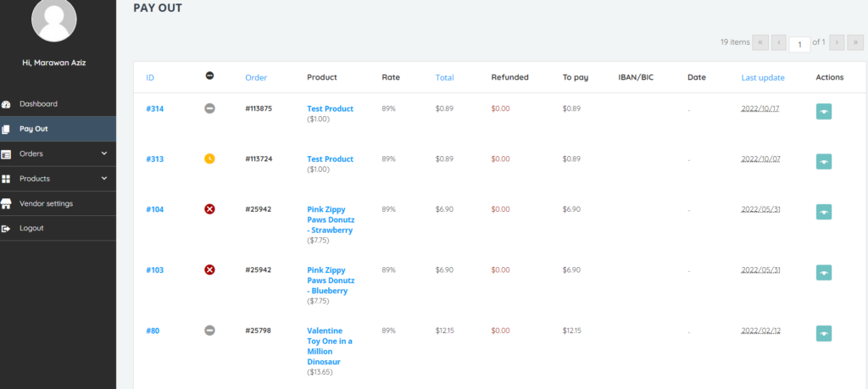Click the Pay Out documents icon

(x=7, y=129)
